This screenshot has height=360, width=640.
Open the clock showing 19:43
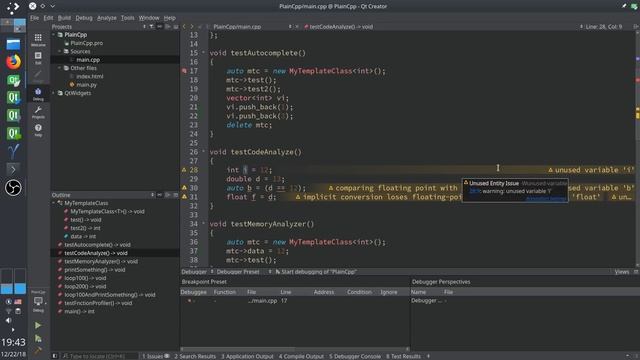(13, 342)
